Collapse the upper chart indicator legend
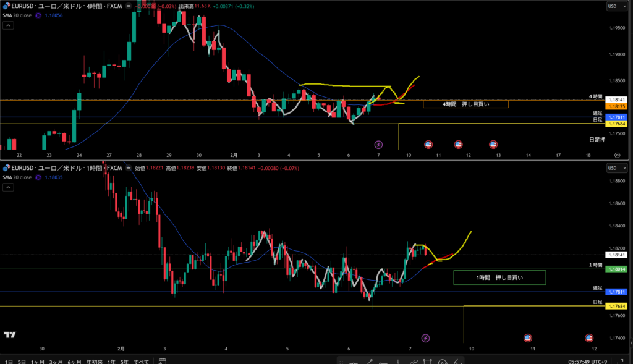This screenshot has width=633, height=364. 8,26
